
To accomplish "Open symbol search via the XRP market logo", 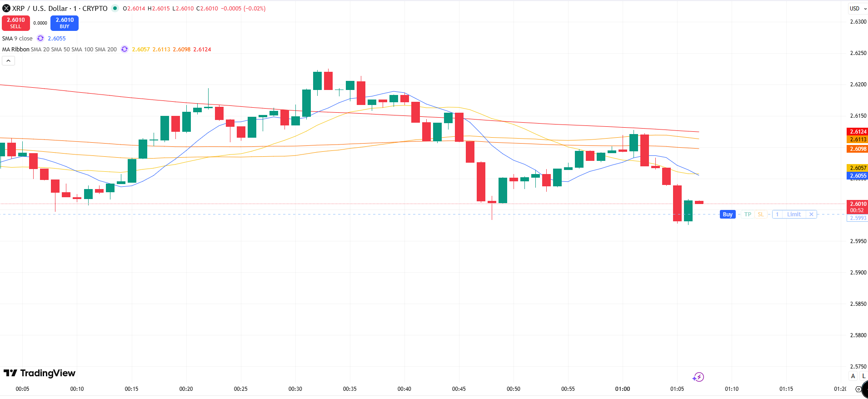I will tap(6, 8).
